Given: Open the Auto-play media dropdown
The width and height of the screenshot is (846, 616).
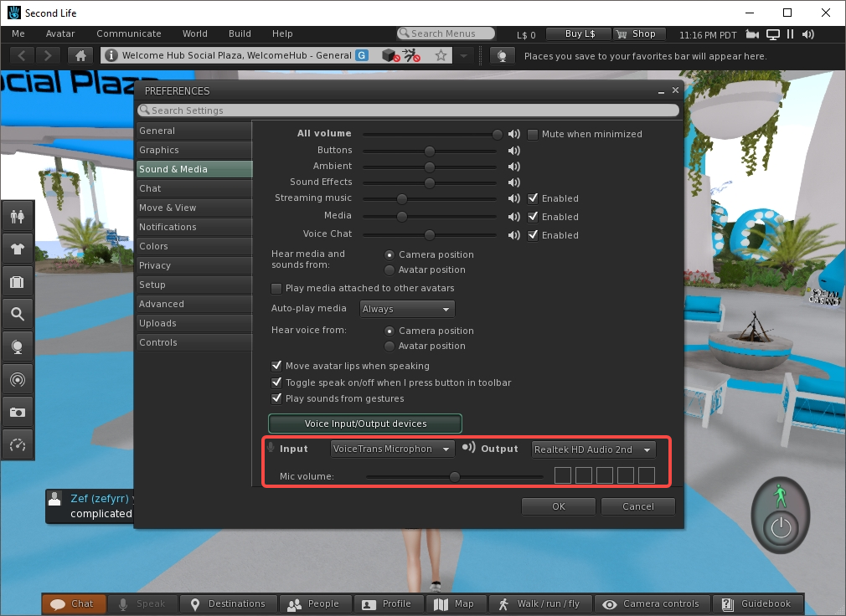Looking at the screenshot, I should click(x=406, y=308).
